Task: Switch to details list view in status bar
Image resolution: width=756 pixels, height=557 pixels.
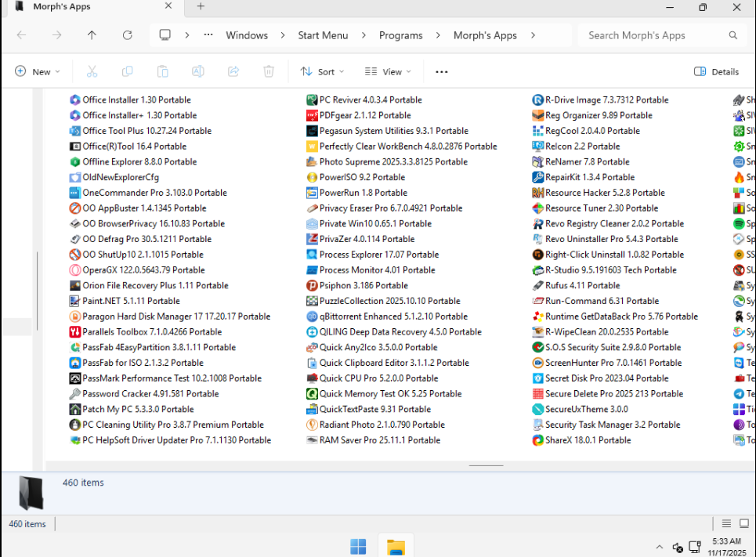Action: pyautogui.click(x=726, y=524)
